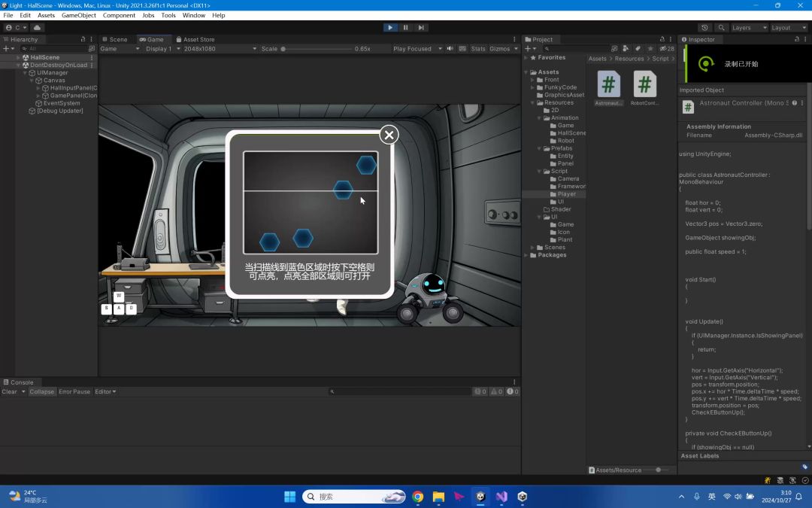Switch to the Asset Store tab
Screen dimensions: 812x508
coord(195,39)
